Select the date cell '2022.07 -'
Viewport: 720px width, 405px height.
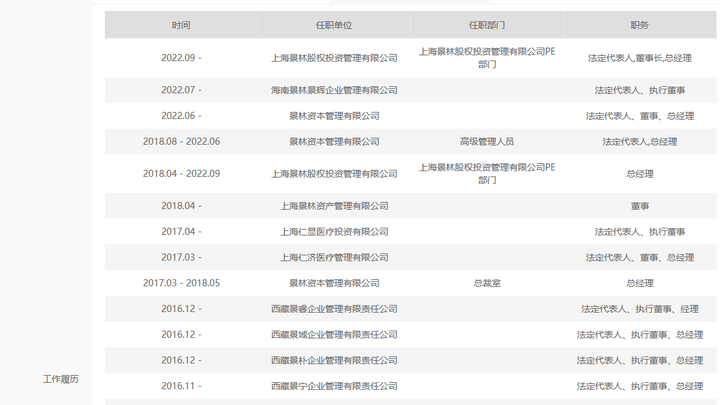(x=181, y=90)
